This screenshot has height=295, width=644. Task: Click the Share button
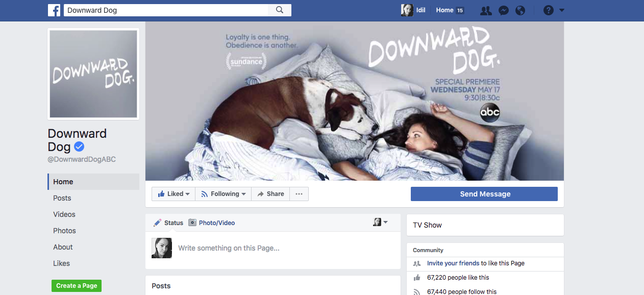pos(270,194)
